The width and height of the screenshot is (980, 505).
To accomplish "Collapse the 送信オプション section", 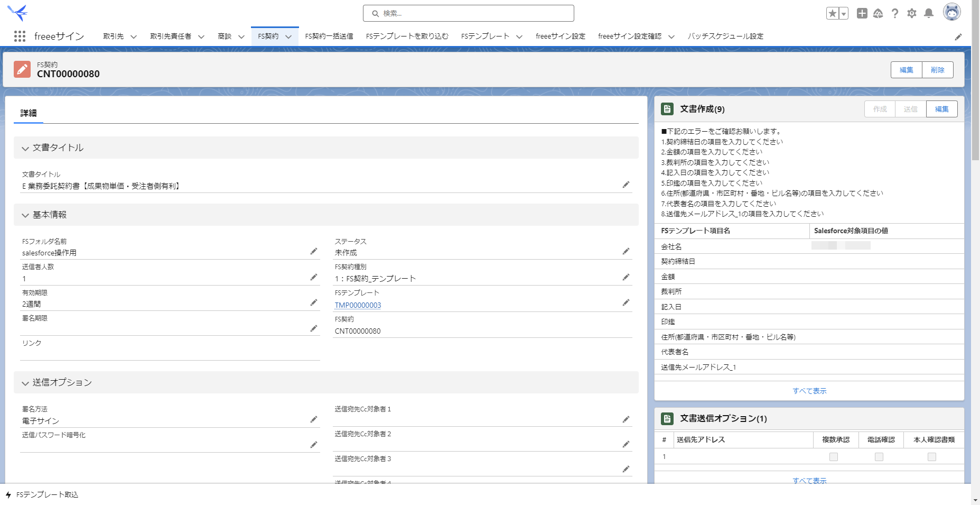I will (x=25, y=383).
